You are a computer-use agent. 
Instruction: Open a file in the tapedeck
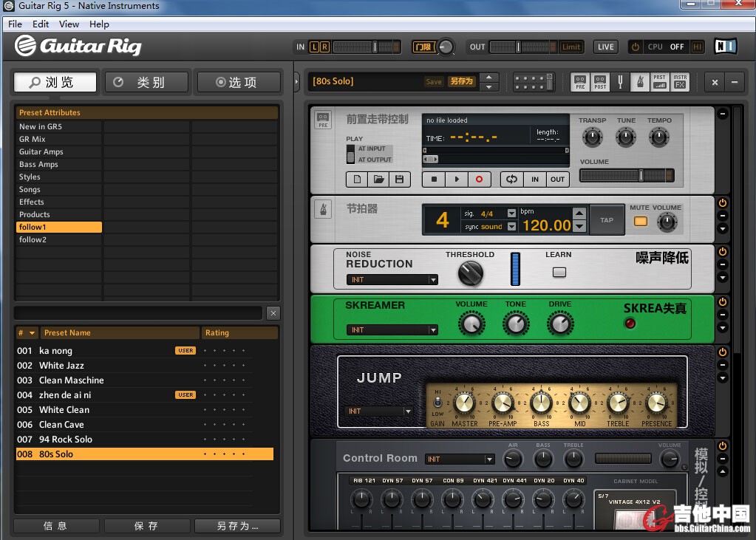(378, 180)
